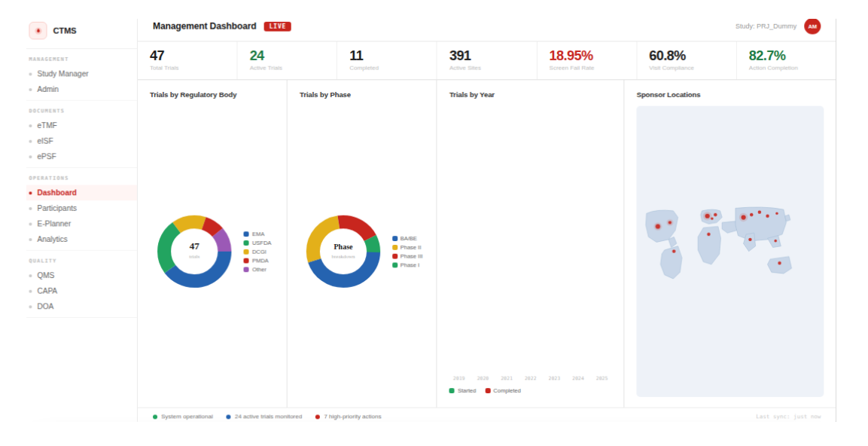The width and height of the screenshot is (868, 446).
Task: Click the Phase III red legend swatch
Action: click(395, 256)
